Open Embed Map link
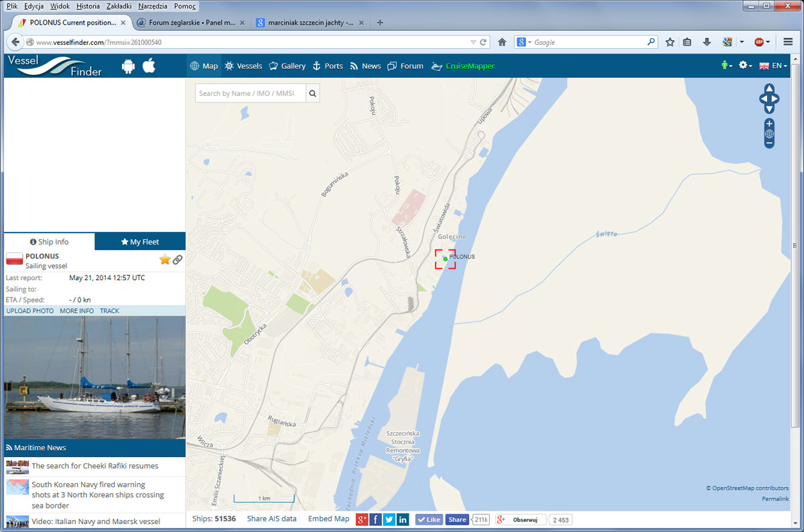The image size is (804, 532). 329,519
